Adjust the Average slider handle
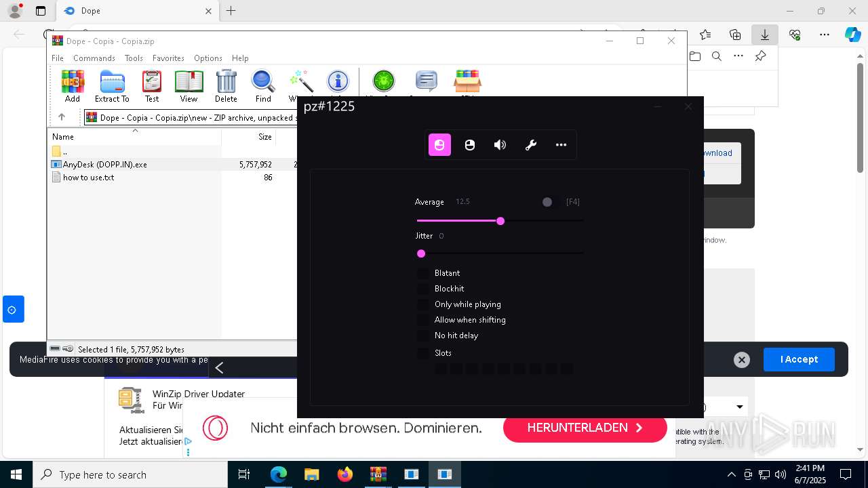Viewport: 868px width, 488px height. pyautogui.click(x=500, y=221)
